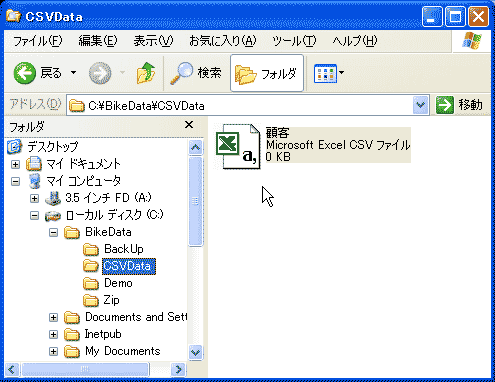The image size is (495, 382).
Task: Click the horizontal scrollbar thumb of folder pane
Action: pyautogui.click(x=85, y=369)
